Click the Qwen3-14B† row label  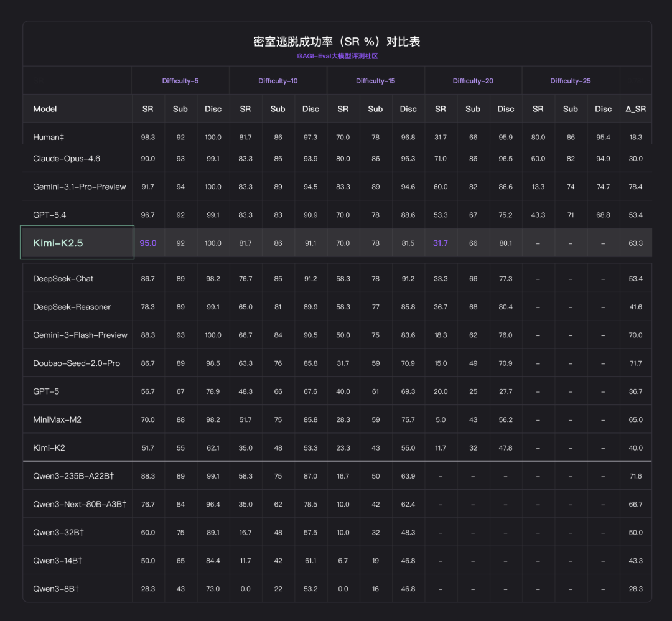coord(57,561)
